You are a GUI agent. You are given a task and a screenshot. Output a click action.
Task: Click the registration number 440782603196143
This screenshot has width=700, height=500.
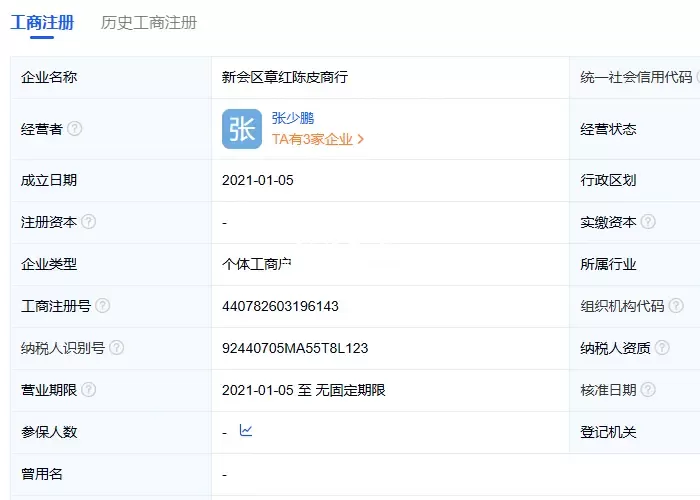point(280,306)
